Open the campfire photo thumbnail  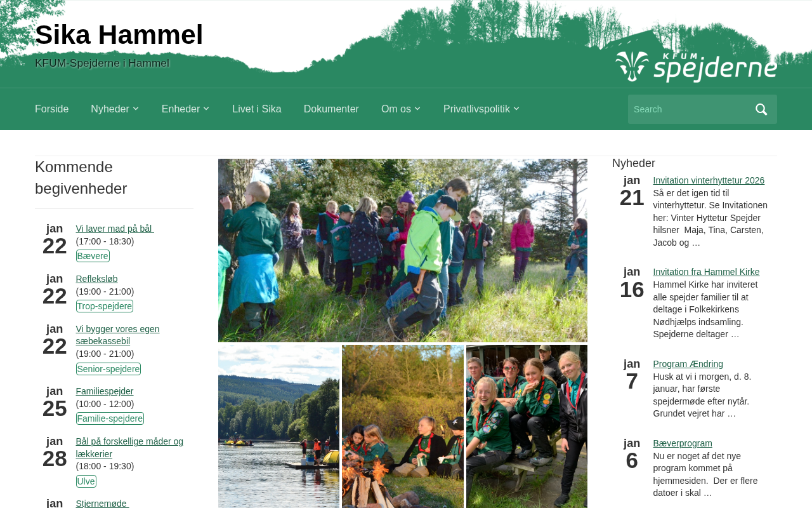click(x=403, y=426)
